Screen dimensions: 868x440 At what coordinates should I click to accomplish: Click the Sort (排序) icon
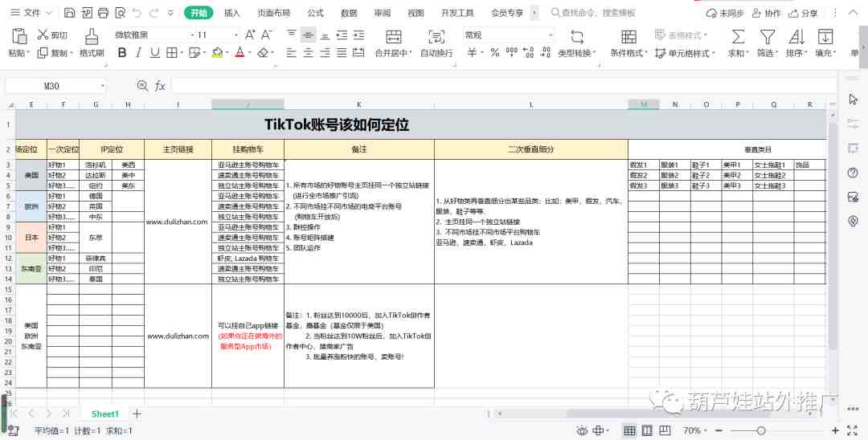pos(796,37)
